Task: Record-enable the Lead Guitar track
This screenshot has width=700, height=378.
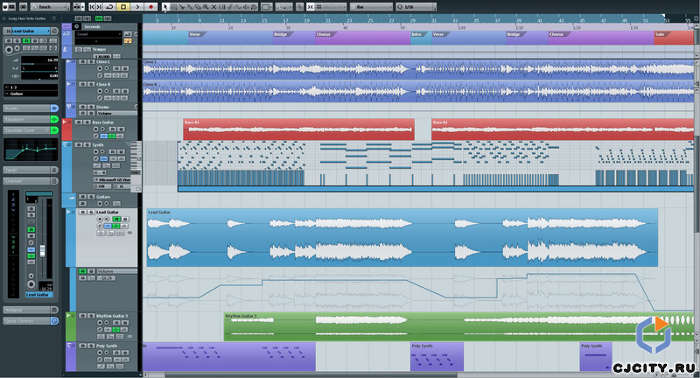Action: pos(100,219)
